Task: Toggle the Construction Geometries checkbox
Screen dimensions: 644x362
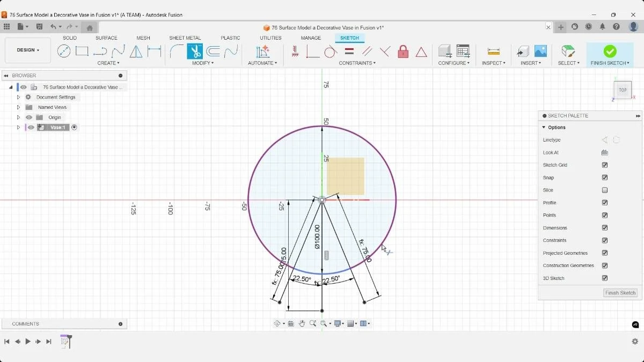Action: pos(605,265)
